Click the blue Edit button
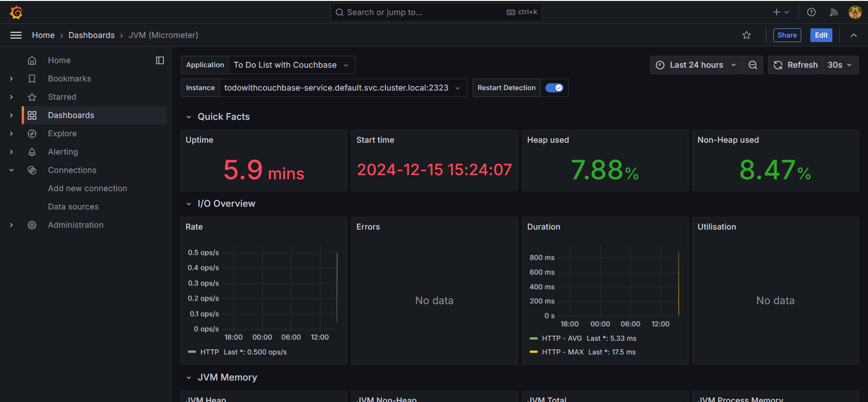 click(821, 35)
